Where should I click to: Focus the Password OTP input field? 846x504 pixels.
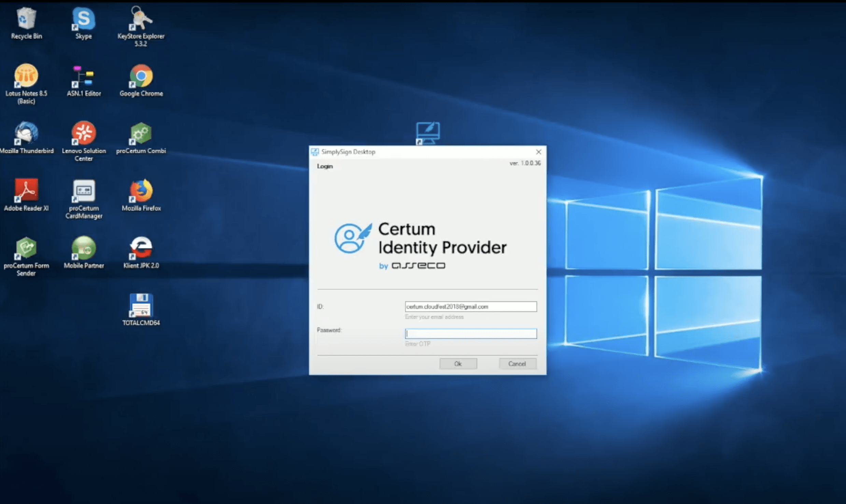click(470, 334)
